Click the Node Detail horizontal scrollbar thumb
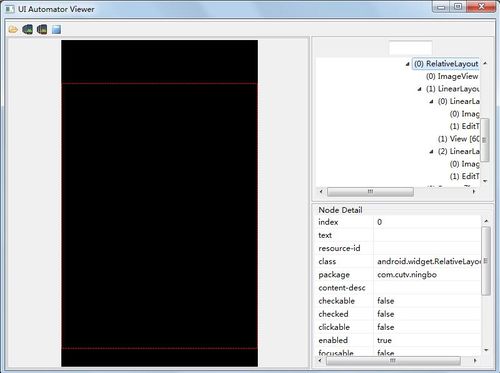Image resolution: width=500 pixels, height=373 pixels. (x=393, y=361)
